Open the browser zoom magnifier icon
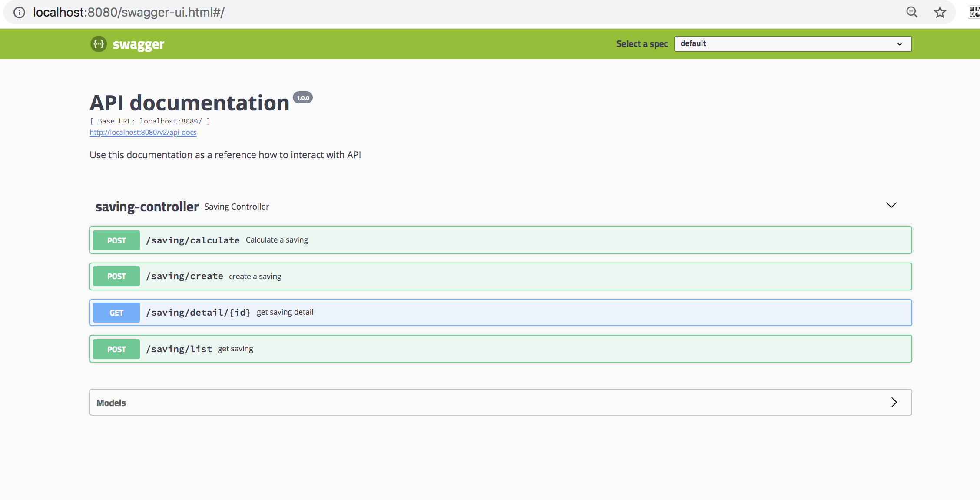980x500 pixels. [912, 12]
